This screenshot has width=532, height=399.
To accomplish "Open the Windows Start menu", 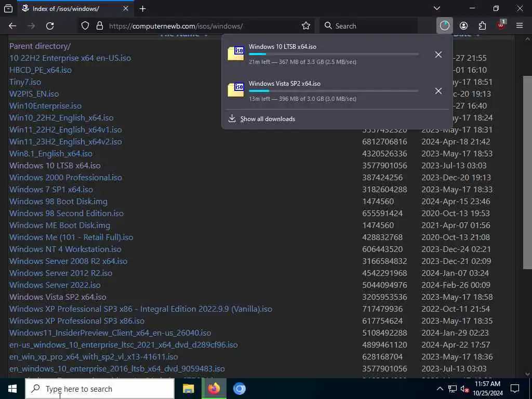I will click(12, 389).
